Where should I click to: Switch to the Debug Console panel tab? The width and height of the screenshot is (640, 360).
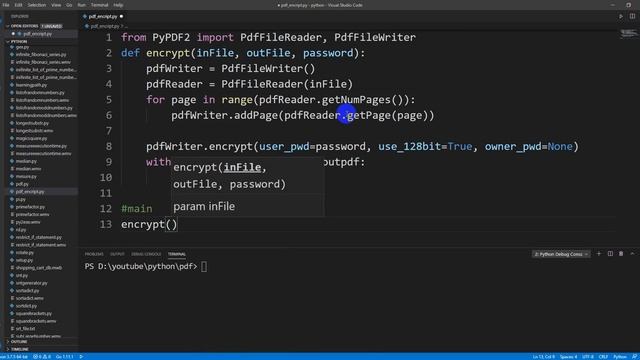click(146, 254)
